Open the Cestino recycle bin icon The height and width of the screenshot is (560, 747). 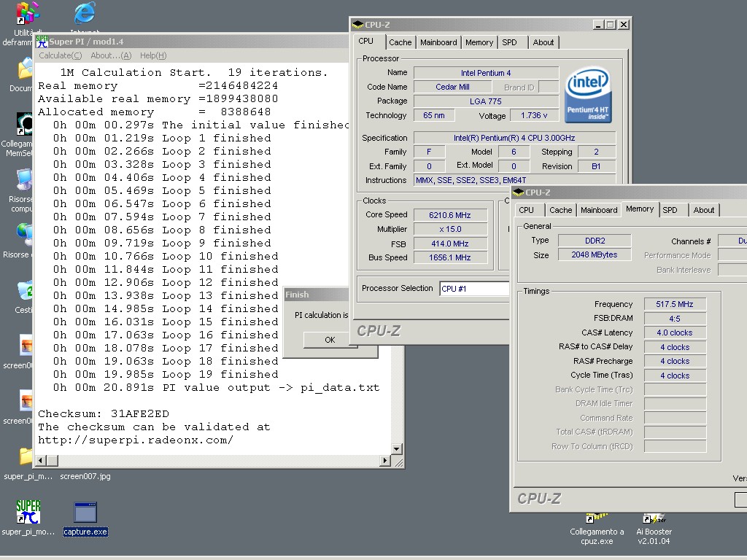[x=24, y=291]
